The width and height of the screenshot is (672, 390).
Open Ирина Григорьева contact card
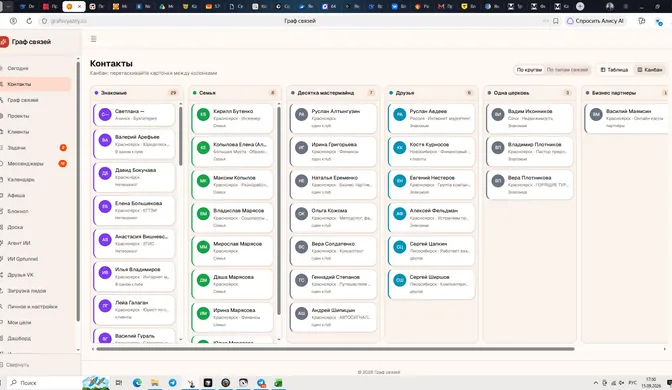333,151
